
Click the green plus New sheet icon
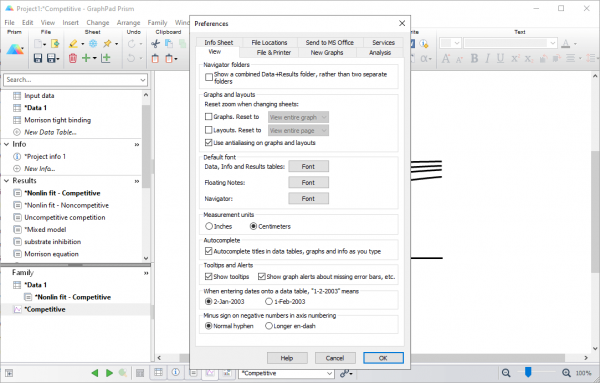click(86, 58)
